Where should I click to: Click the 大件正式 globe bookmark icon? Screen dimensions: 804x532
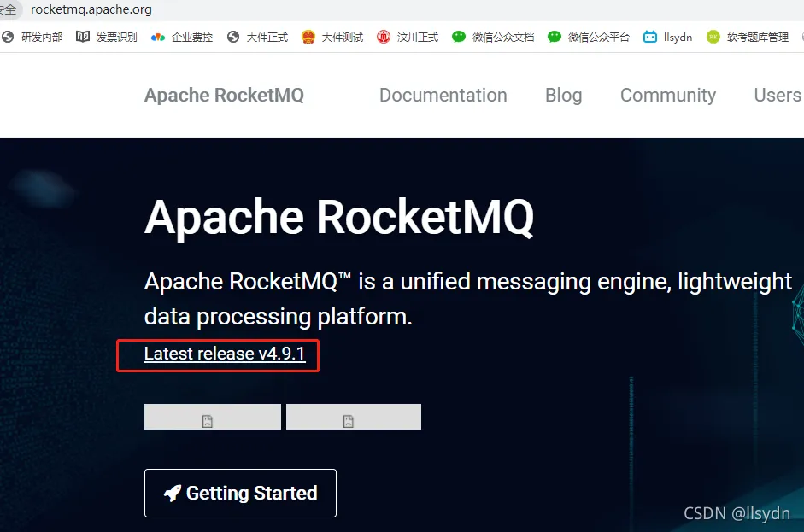click(233, 37)
